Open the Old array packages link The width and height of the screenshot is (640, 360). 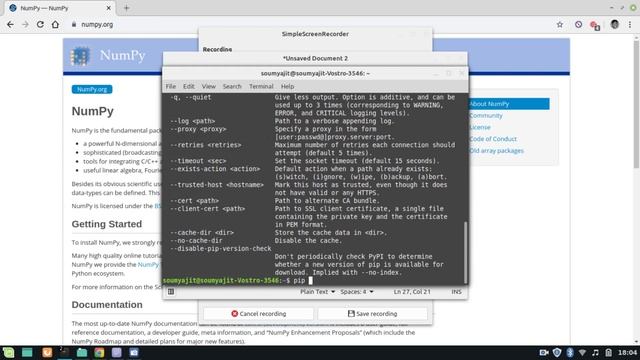point(496,151)
